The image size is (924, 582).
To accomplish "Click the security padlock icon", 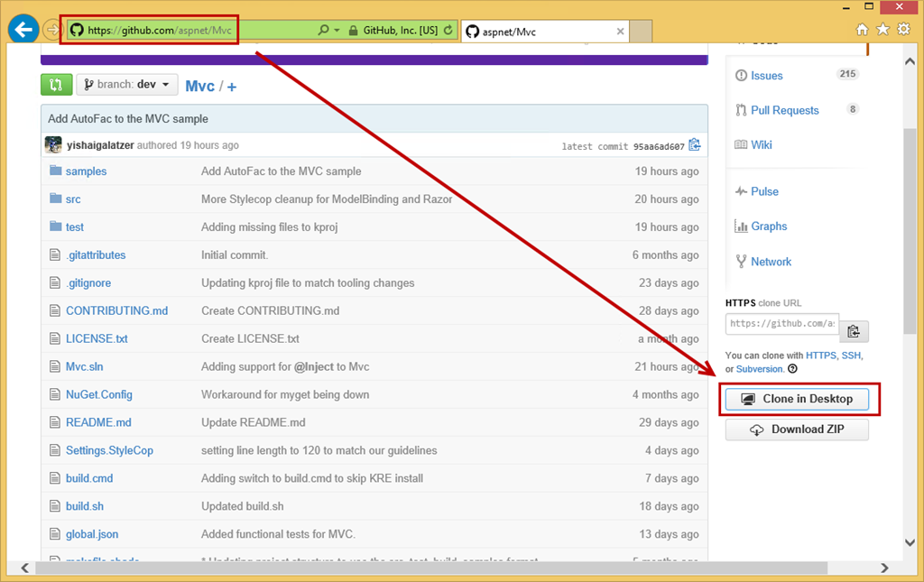I will [x=353, y=30].
